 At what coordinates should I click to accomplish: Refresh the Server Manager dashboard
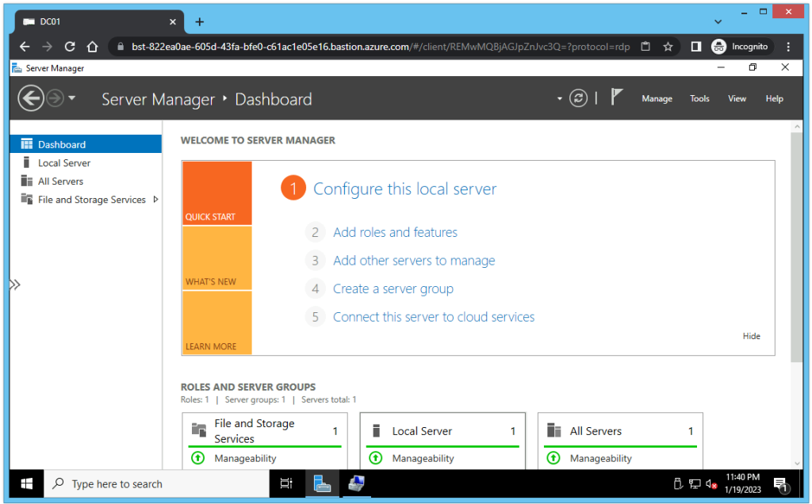[578, 98]
